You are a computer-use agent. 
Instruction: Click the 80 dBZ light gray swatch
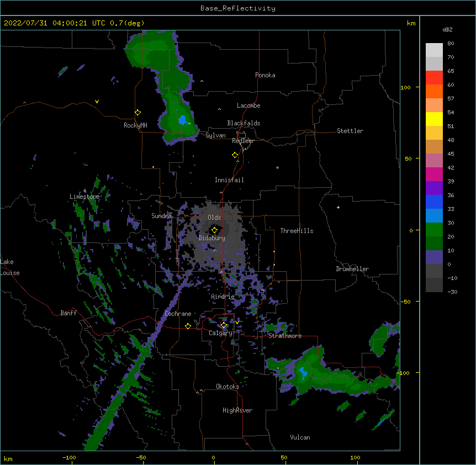pyautogui.click(x=434, y=50)
